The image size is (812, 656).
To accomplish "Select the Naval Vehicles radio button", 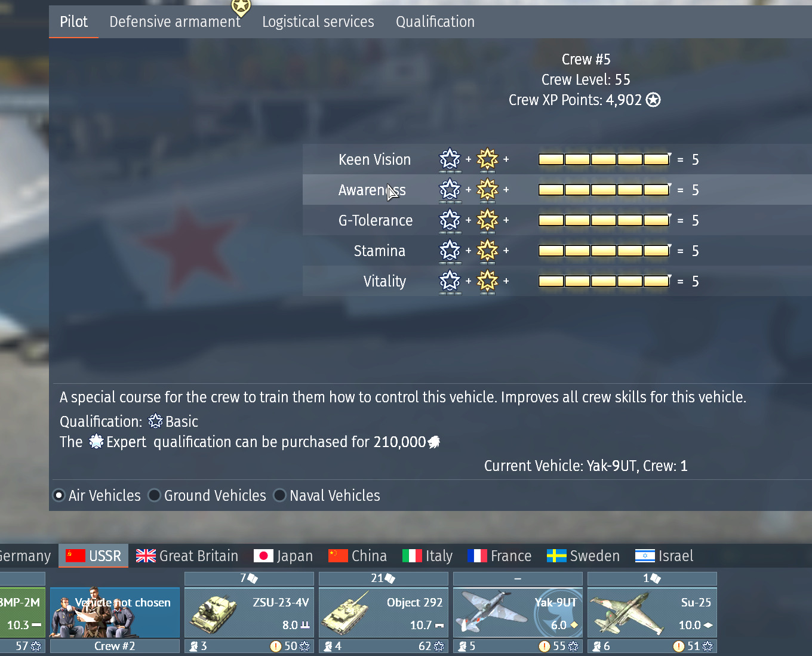I will 279,495.
